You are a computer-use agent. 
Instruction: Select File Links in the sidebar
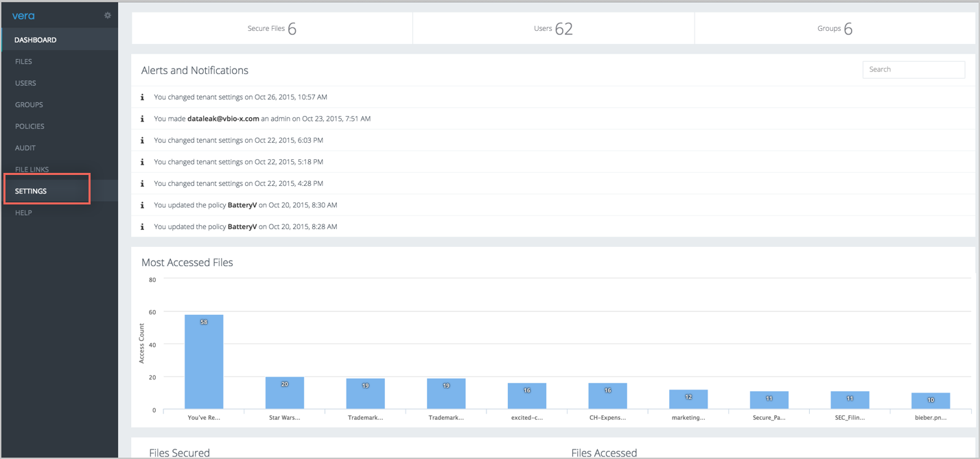(32, 169)
